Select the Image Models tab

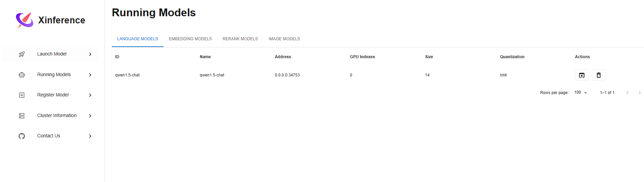[284, 39]
